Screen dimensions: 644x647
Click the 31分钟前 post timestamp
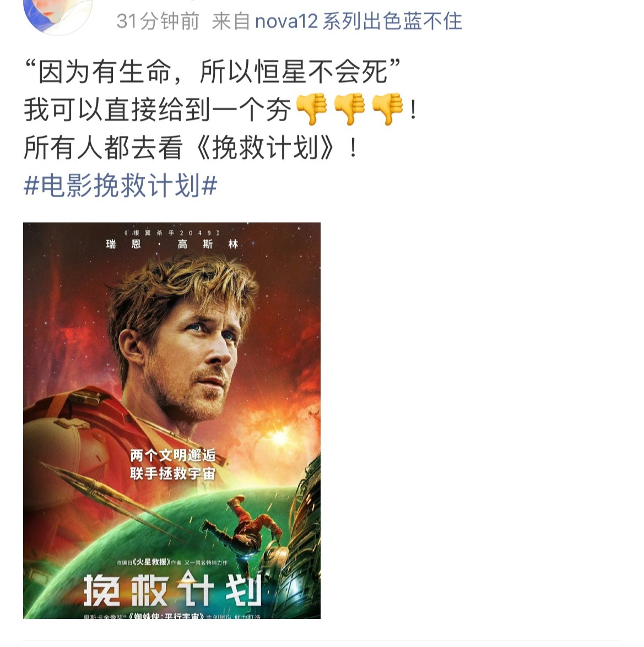[158, 21]
